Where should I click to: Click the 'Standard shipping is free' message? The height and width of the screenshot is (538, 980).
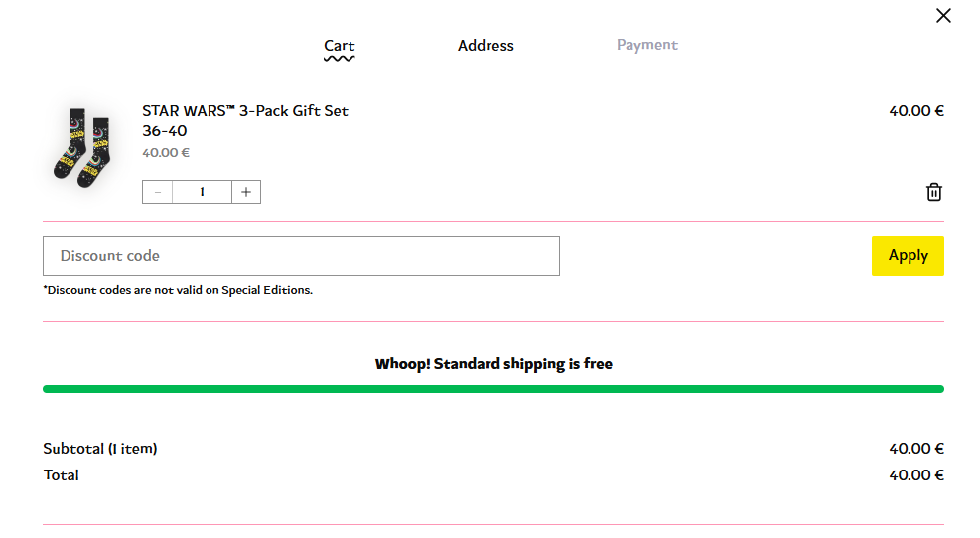coord(493,364)
